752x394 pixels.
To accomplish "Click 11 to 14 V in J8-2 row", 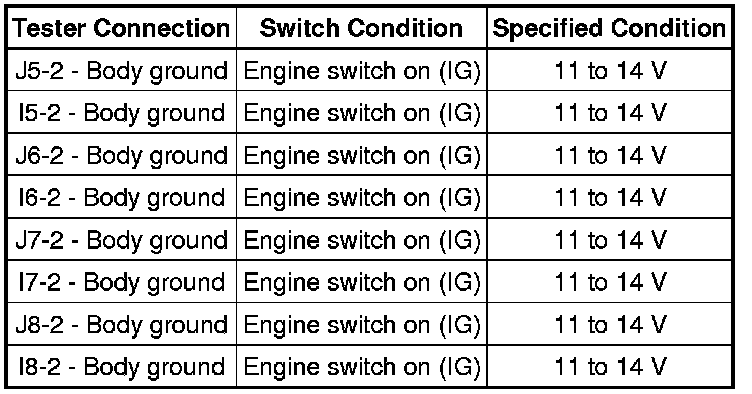I will [x=609, y=324].
